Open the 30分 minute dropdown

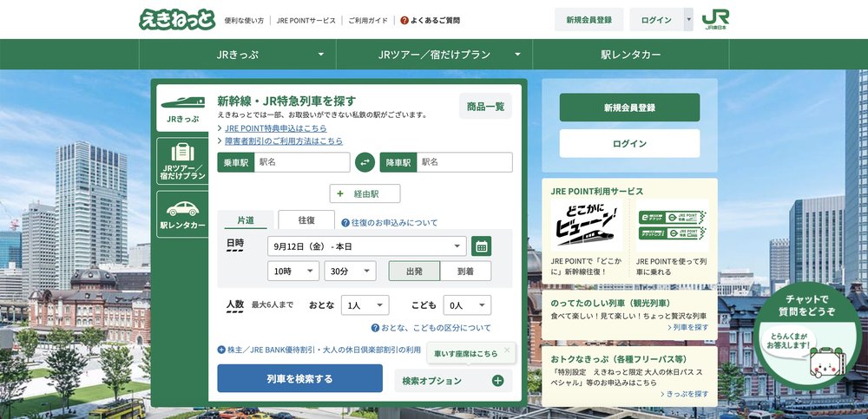[351, 272]
